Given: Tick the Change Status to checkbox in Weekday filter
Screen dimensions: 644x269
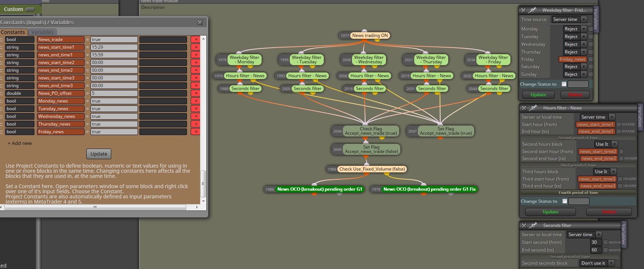Looking at the screenshot, I should tap(564, 84).
